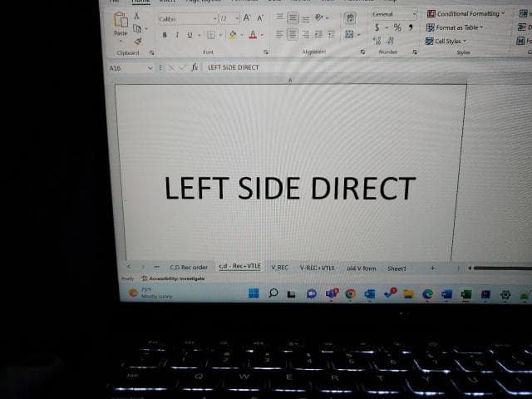
Task: Open Format as Table menu
Action: [x=455, y=27]
